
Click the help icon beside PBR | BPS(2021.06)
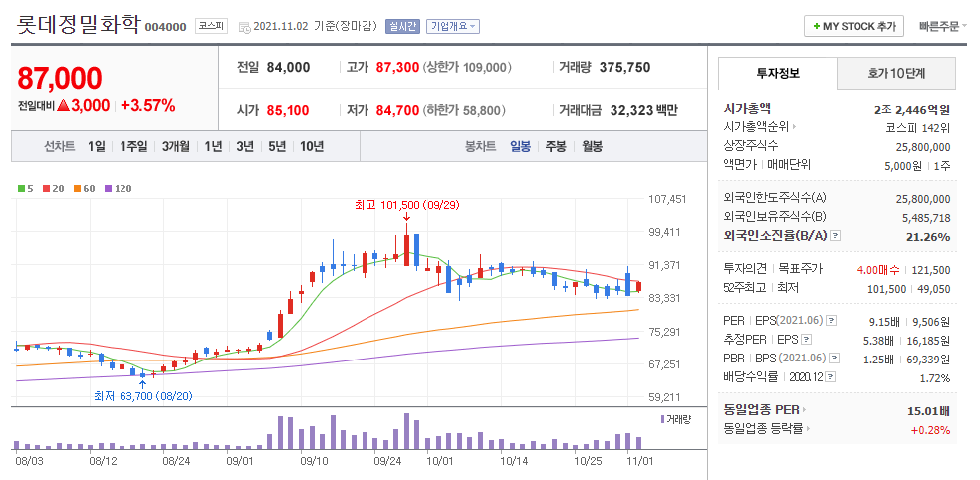[x=835, y=359]
